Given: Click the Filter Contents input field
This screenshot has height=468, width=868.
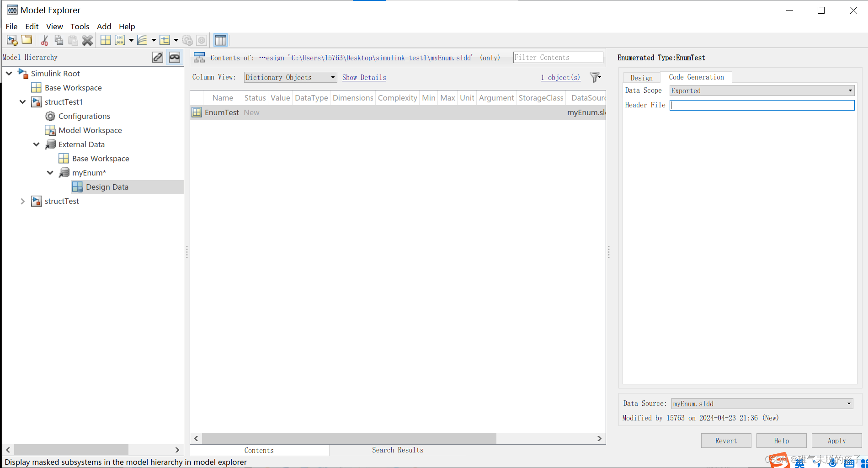Looking at the screenshot, I should [558, 57].
